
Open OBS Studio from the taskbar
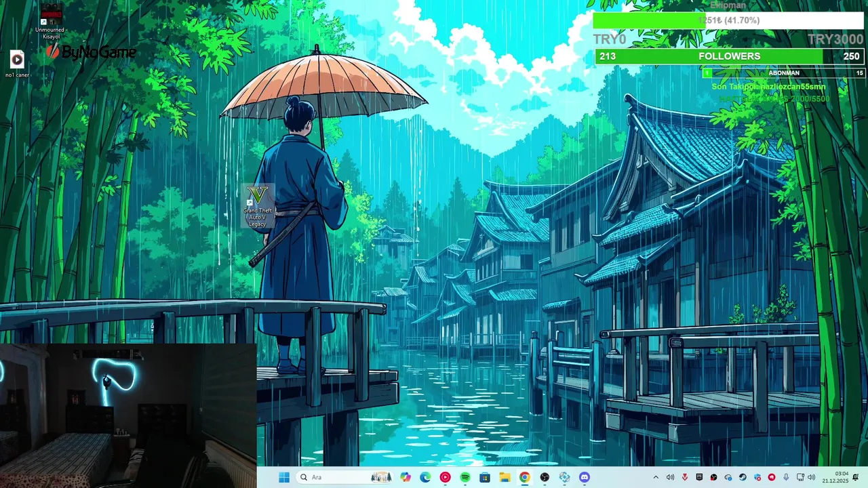tap(545, 477)
